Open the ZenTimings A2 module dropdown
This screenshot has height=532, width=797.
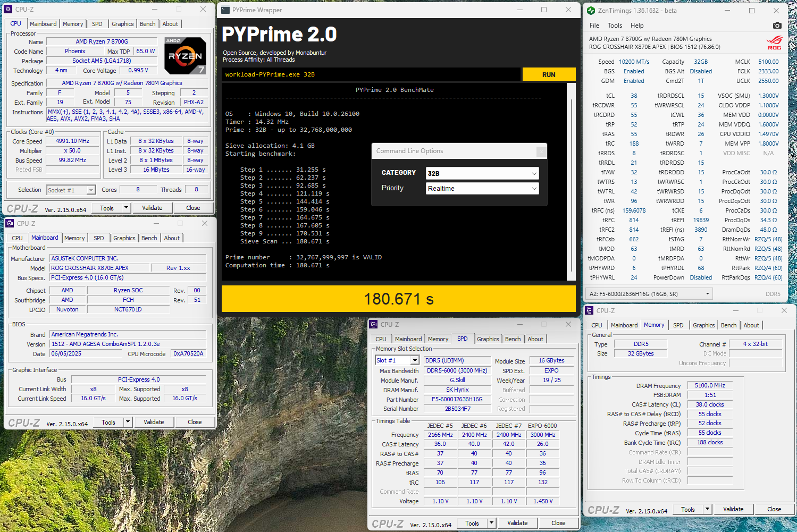point(649,294)
